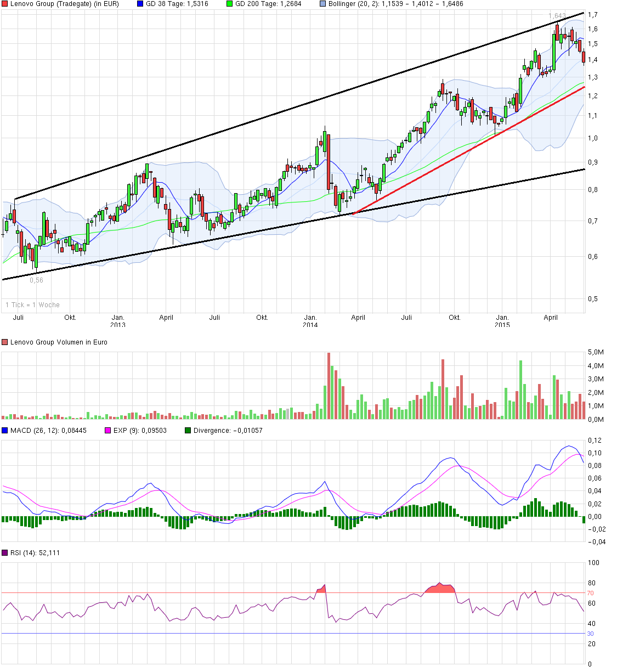
Task: Click 'GD 38 Tage: 1,5316' label
Action: [177, 4]
